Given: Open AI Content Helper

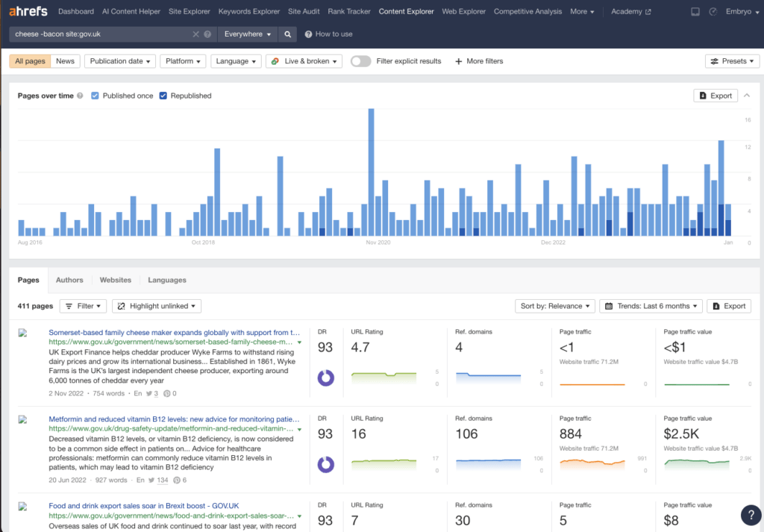Looking at the screenshot, I should click(131, 12).
